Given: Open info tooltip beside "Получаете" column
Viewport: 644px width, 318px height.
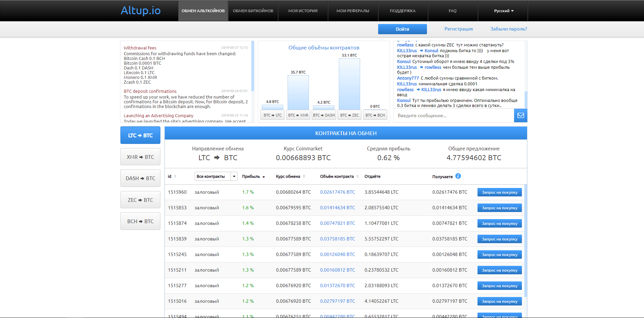Looking at the screenshot, I should click(458, 176).
